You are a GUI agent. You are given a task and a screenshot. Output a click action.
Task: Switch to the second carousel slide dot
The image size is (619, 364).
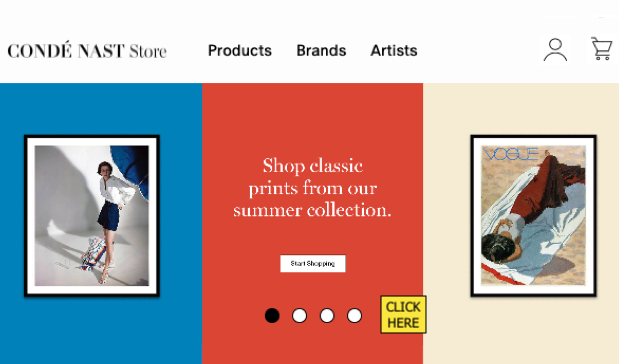point(299,315)
